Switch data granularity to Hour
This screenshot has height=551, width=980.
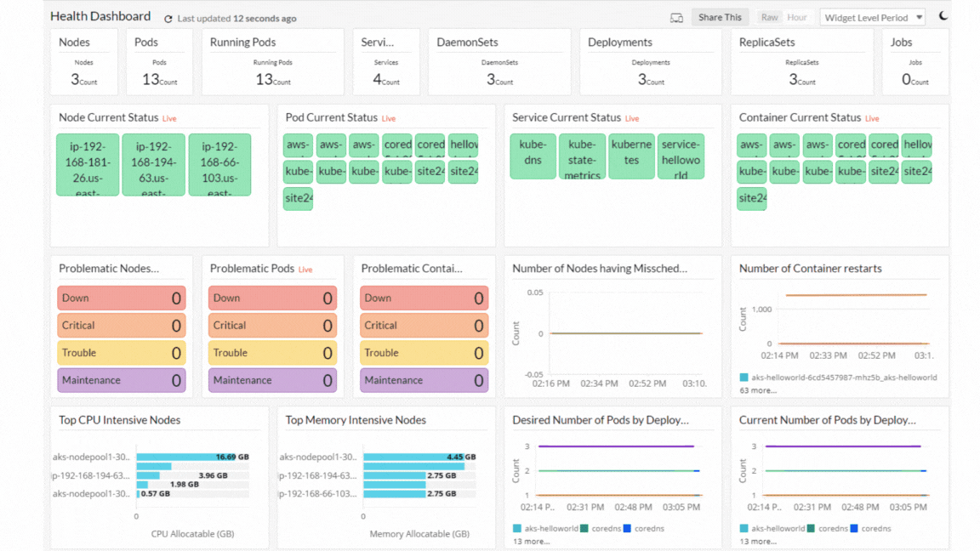point(797,18)
